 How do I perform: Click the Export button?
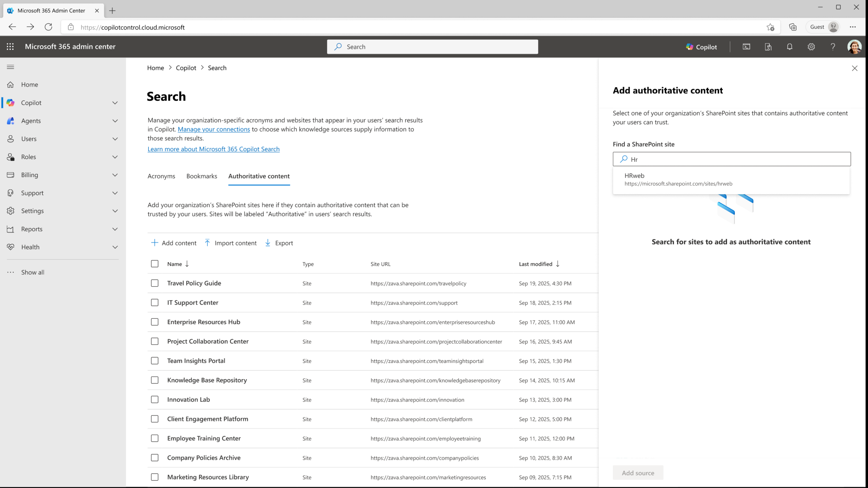[x=279, y=243]
